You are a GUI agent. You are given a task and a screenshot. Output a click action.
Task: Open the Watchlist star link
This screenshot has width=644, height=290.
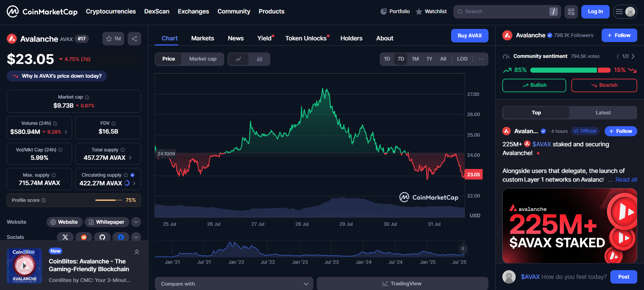coord(431,11)
